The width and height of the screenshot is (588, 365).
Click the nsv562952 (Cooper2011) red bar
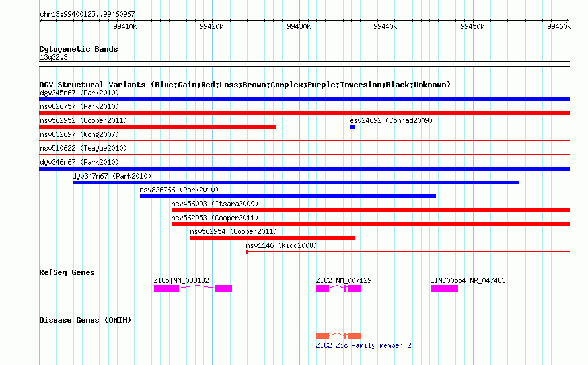click(x=157, y=127)
